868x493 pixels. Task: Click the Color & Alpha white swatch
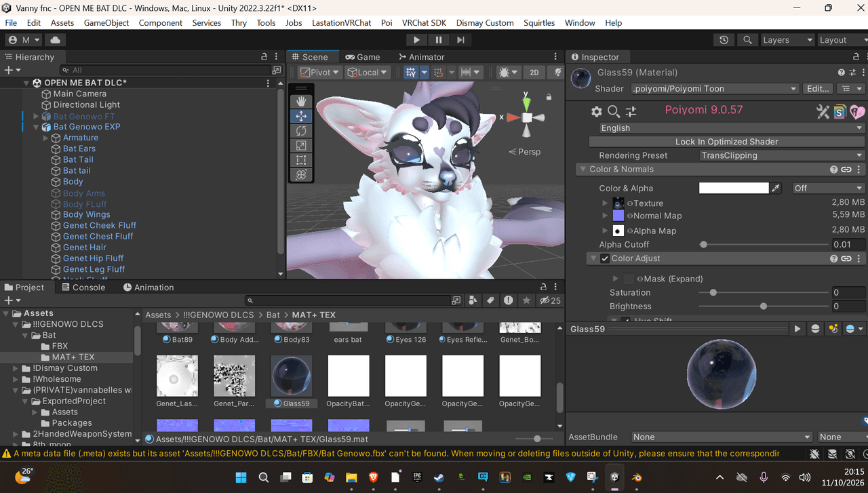tap(734, 188)
